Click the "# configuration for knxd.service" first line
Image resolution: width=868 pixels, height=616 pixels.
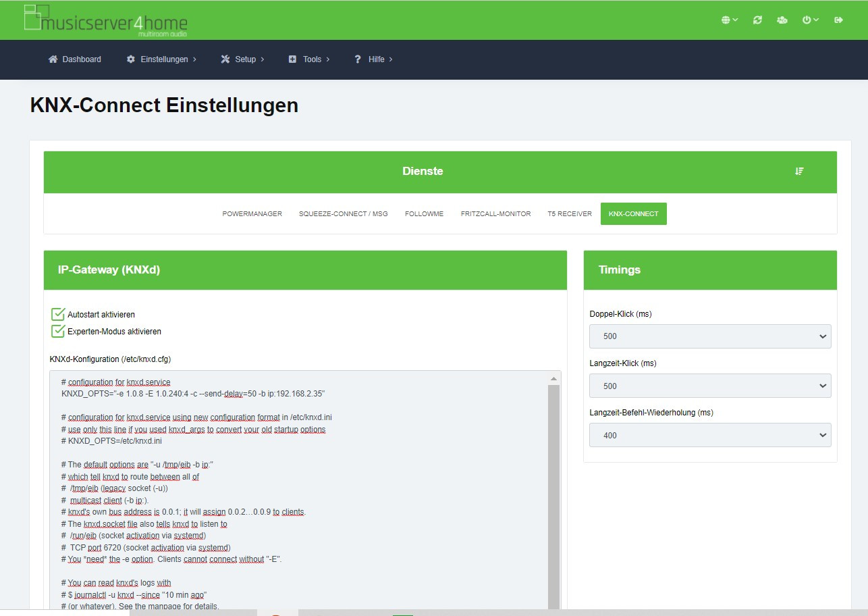(115, 382)
